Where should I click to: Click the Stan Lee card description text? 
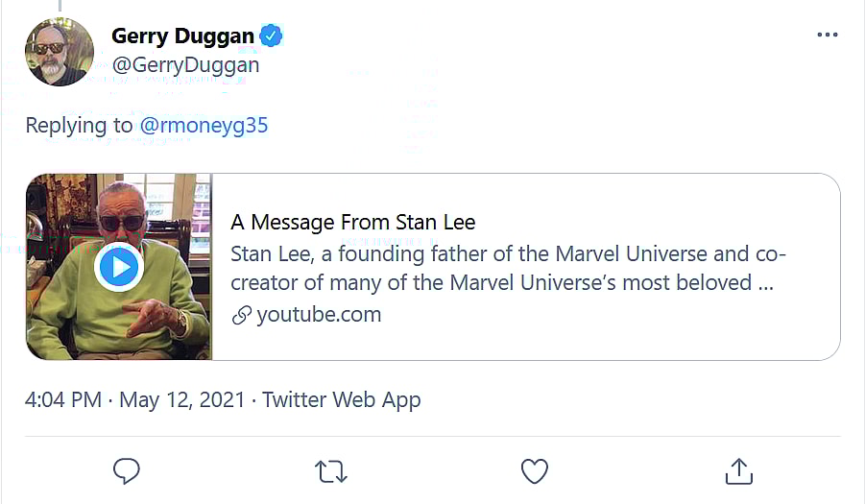(x=507, y=269)
